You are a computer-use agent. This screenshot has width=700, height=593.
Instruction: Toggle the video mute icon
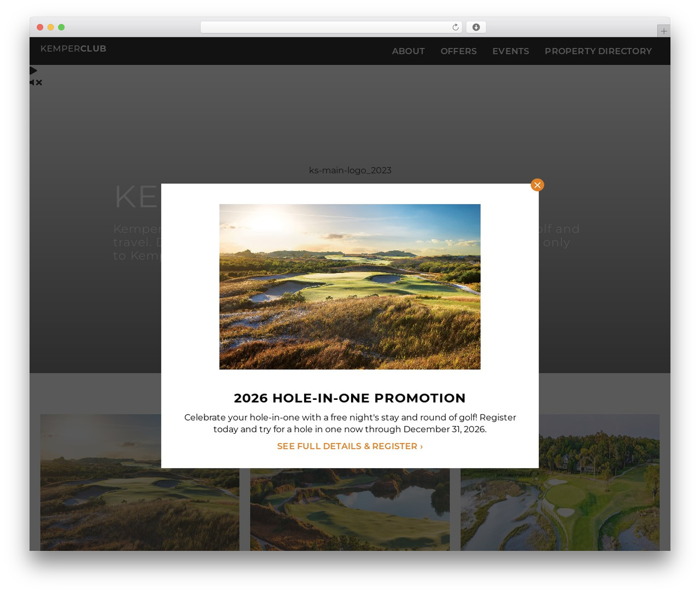coord(36,83)
